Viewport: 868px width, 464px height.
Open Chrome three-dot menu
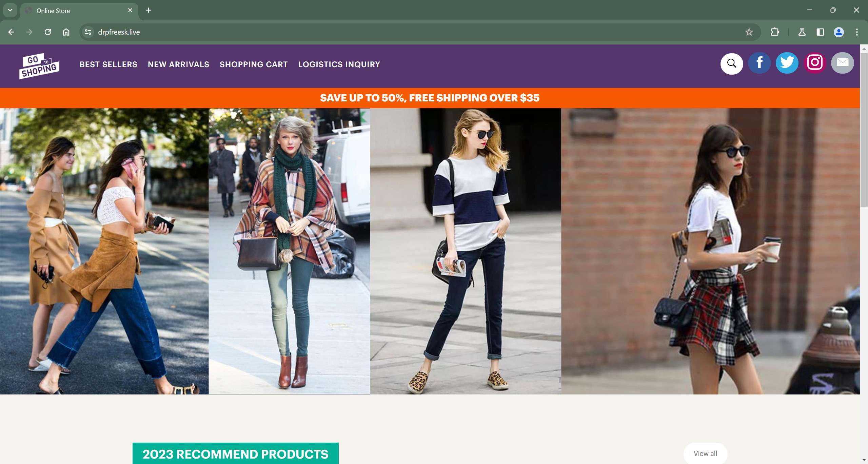857,32
